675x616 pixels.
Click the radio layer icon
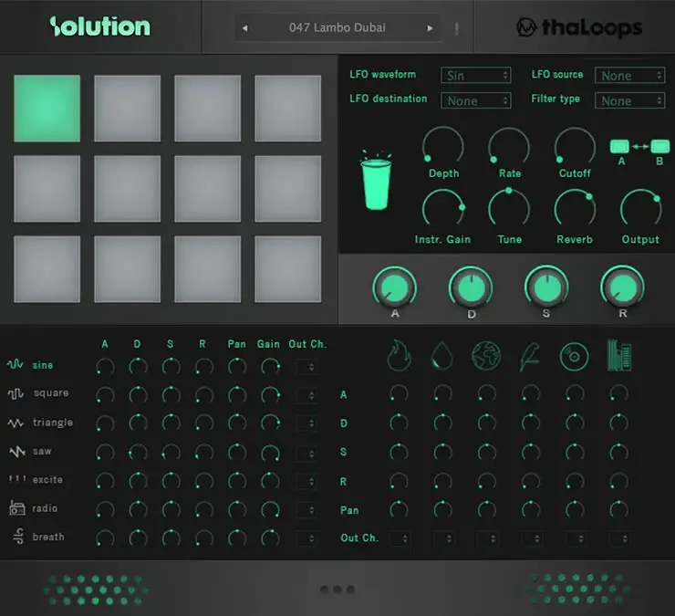17,508
